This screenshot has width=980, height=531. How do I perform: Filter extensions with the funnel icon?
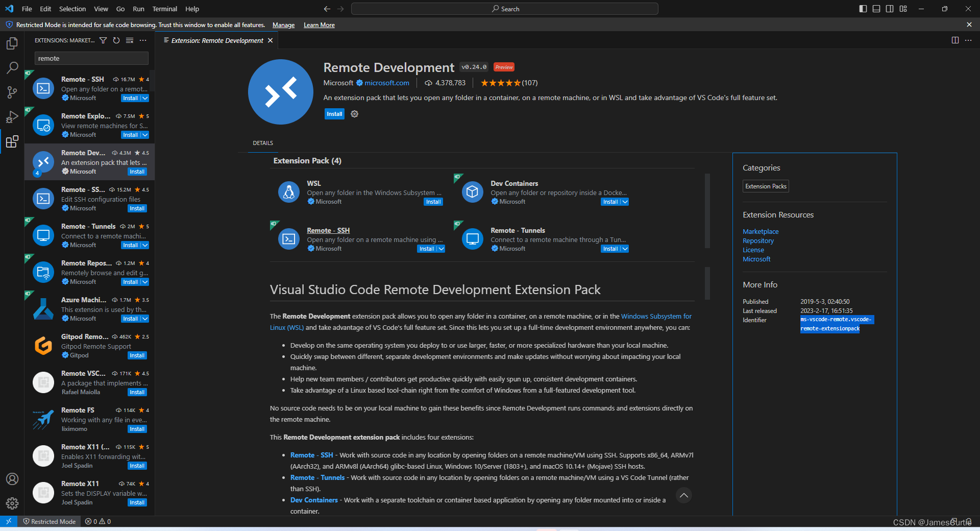(103, 40)
